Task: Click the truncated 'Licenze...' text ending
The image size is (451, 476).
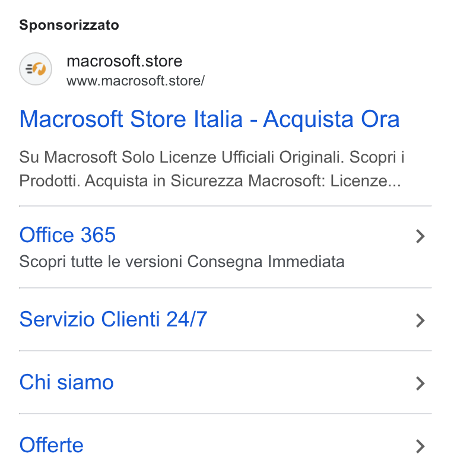Action: click(x=366, y=181)
